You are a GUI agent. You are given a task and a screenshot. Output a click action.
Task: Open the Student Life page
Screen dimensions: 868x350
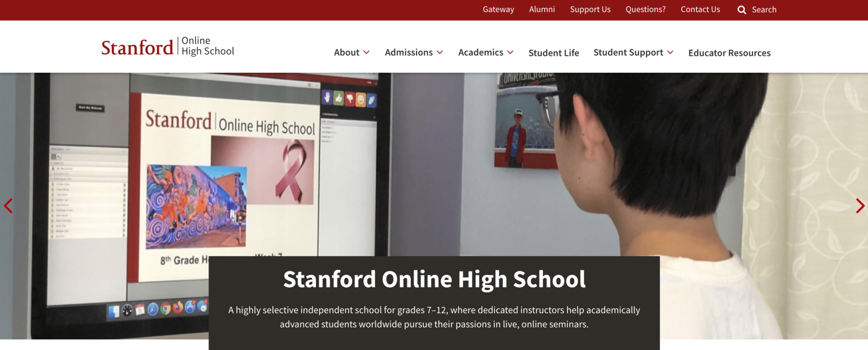click(x=554, y=53)
